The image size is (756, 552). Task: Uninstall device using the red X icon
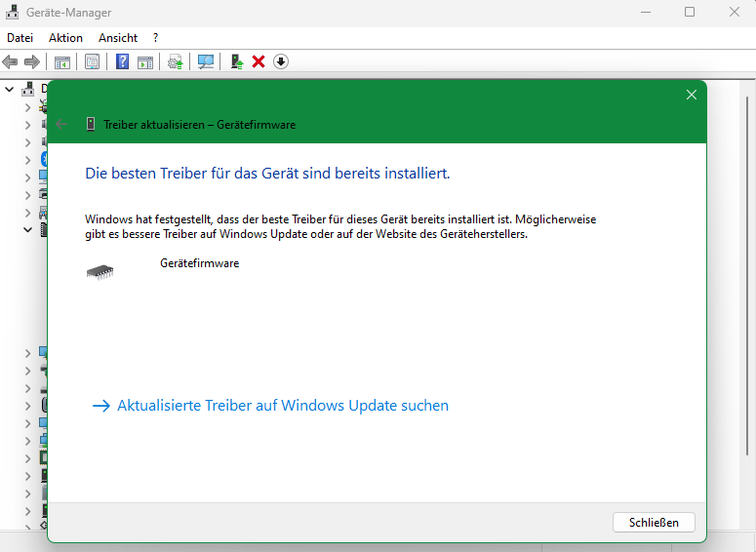click(259, 61)
